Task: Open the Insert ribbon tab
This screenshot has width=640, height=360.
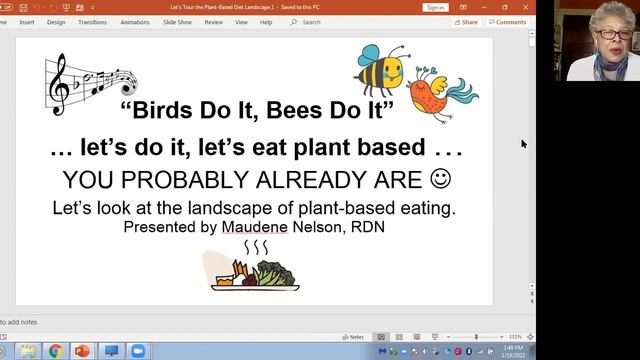Action: click(x=27, y=22)
